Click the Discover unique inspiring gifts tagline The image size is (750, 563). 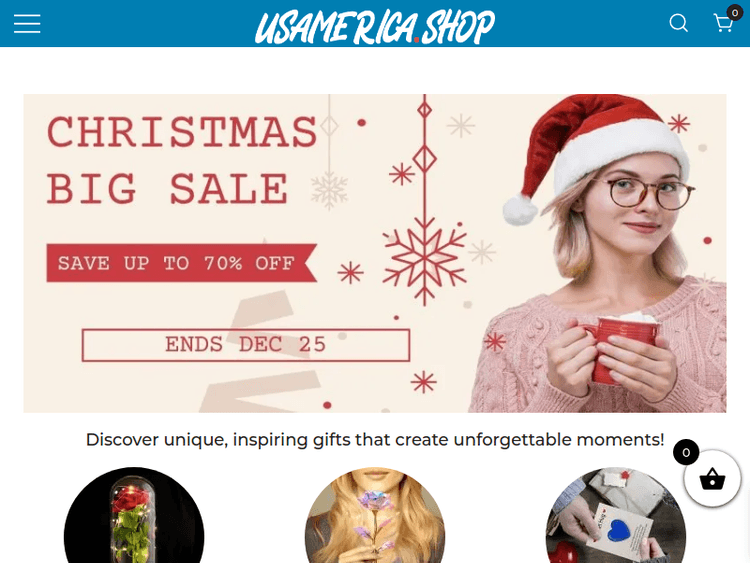click(x=375, y=439)
